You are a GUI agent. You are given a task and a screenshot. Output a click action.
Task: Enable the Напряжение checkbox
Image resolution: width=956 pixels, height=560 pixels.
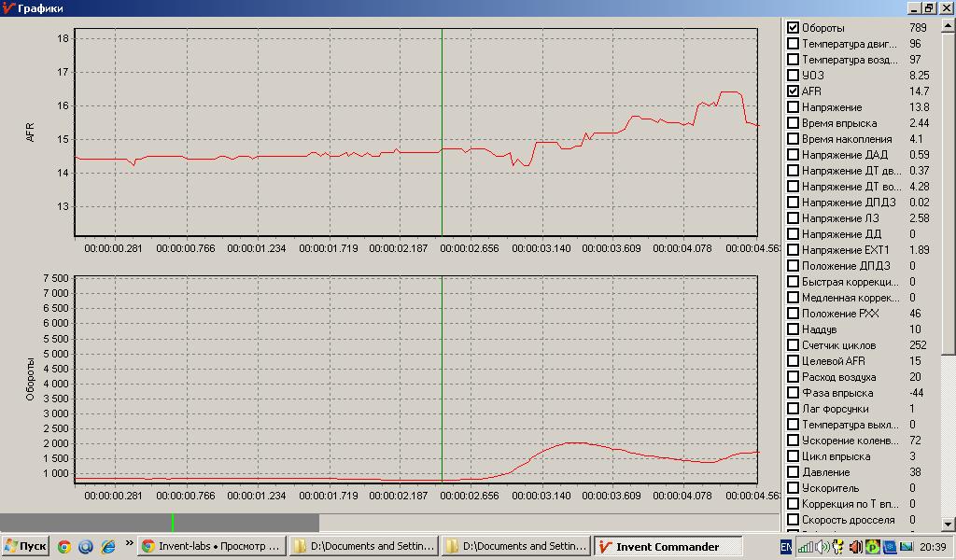click(x=793, y=106)
